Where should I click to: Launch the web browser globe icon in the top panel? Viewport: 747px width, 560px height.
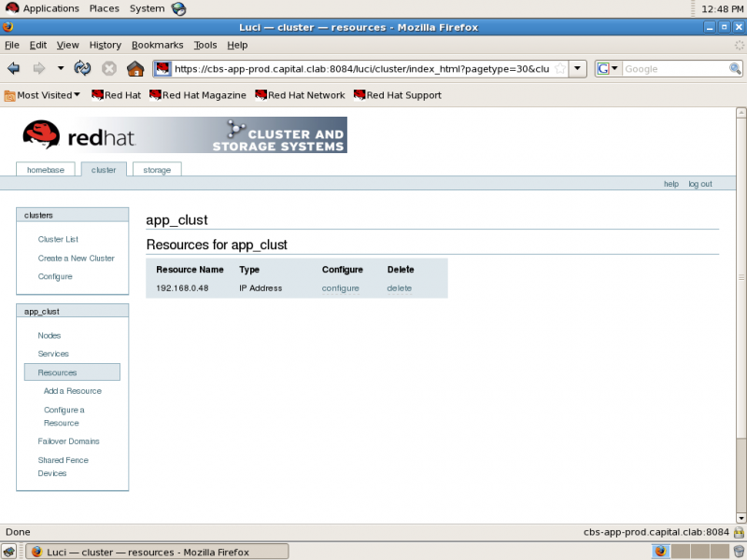(178, 8)
